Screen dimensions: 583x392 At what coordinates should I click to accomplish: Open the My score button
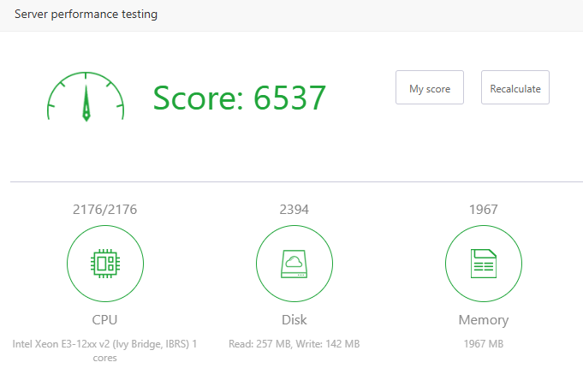click(429, 88)
